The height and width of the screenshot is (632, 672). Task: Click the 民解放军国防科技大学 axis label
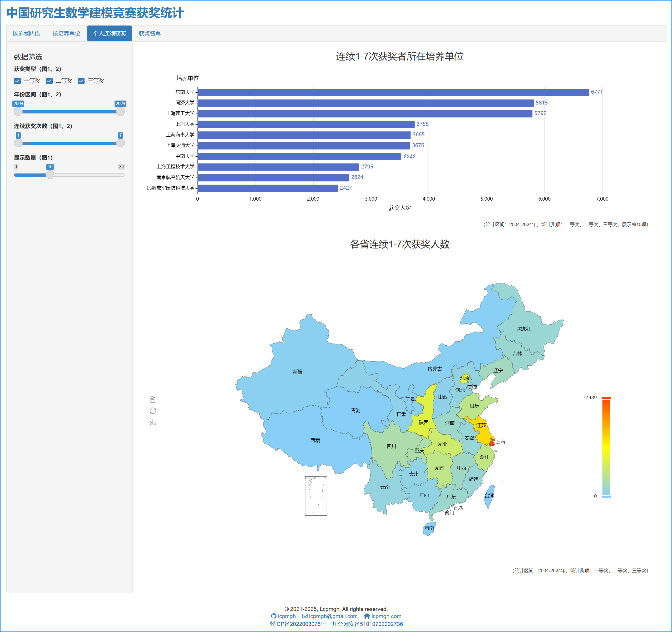tap(171, 188)
